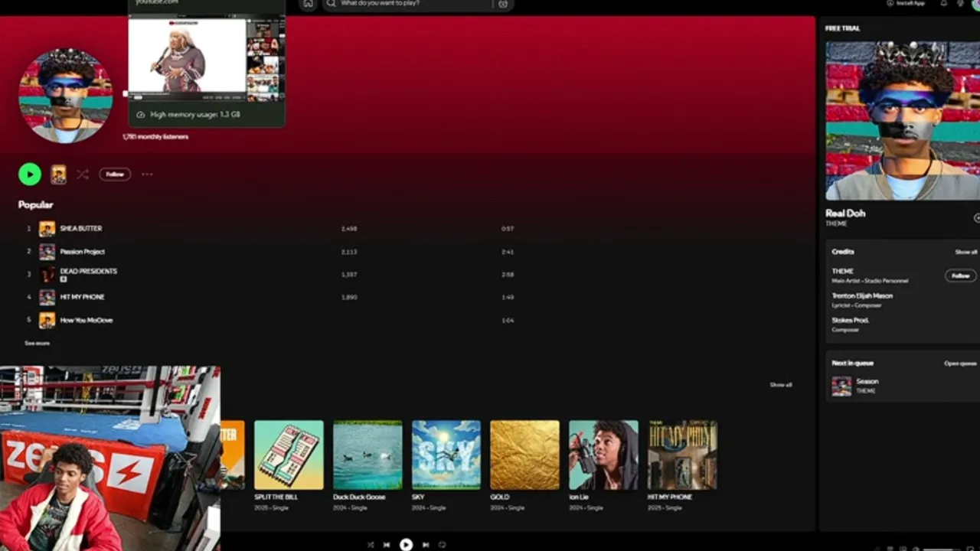Click Open queue in the right panel
The width and height of the screenshot is (980, 551).
960,364
